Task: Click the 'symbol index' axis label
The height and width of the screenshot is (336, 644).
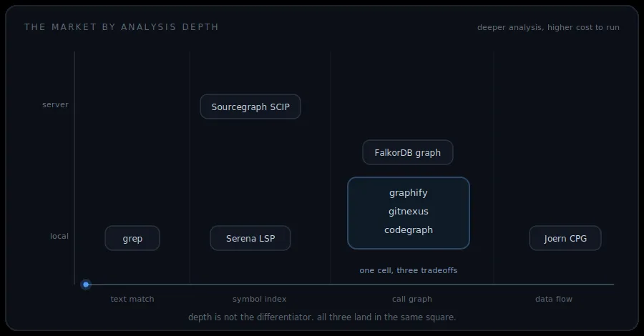Action: 260,299
